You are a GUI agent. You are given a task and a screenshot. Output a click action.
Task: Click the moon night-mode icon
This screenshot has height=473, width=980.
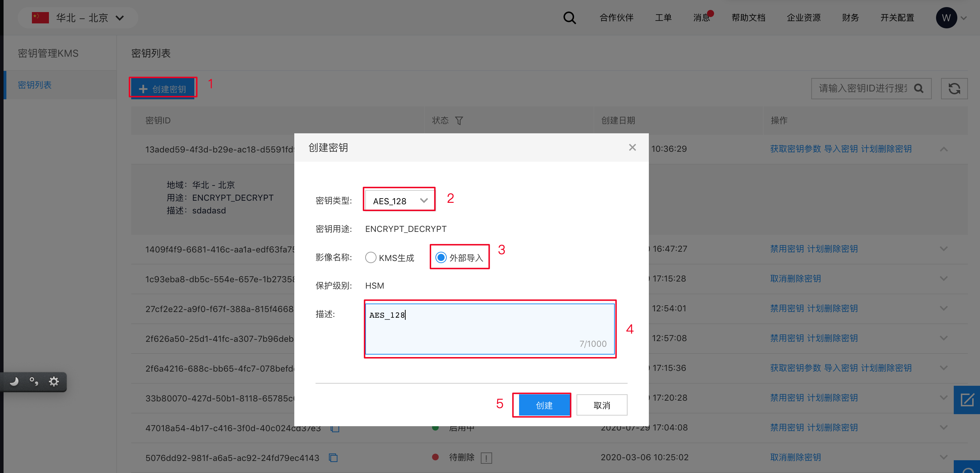(14, 381)
